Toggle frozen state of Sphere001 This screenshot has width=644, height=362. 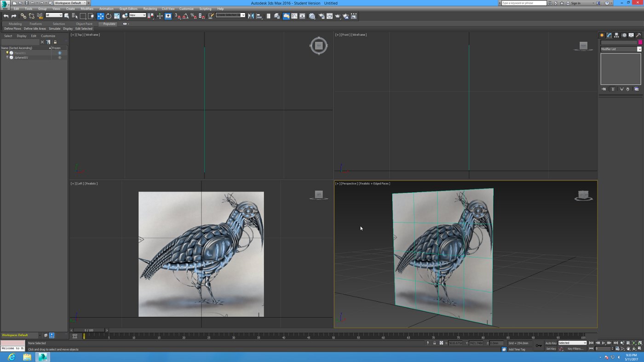(59, 57)
